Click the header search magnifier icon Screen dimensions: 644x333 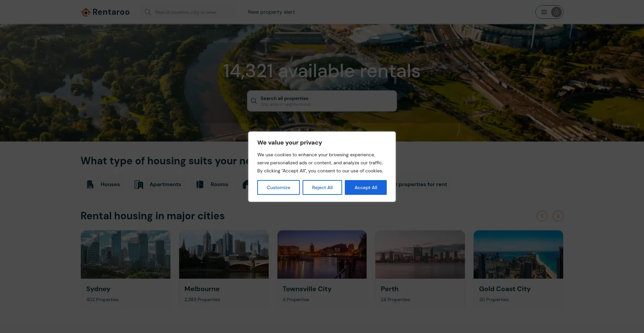tap(148, 12)
